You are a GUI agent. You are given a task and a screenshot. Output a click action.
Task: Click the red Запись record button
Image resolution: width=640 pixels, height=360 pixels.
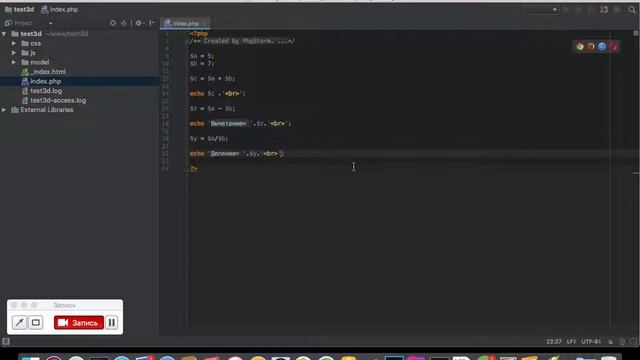[79, 322]
